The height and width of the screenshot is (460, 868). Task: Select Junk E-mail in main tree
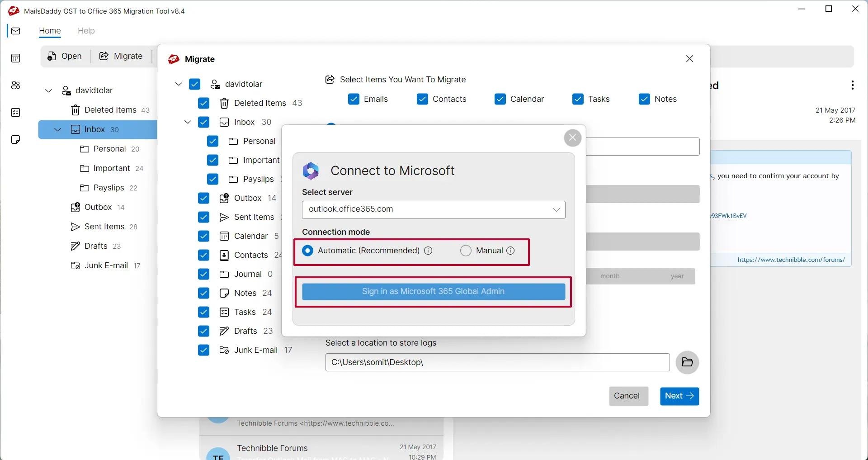click(x=106, y=266)
